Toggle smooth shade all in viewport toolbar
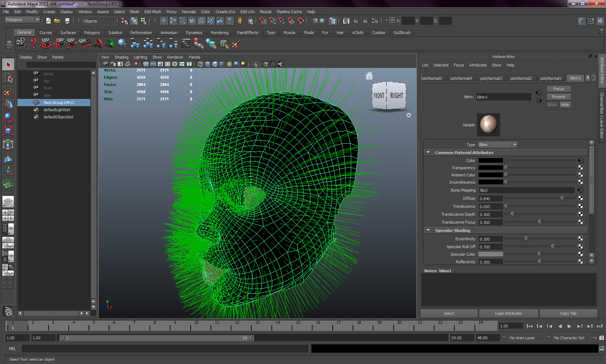The image size is (606, 364). click(x=207, y=64)
